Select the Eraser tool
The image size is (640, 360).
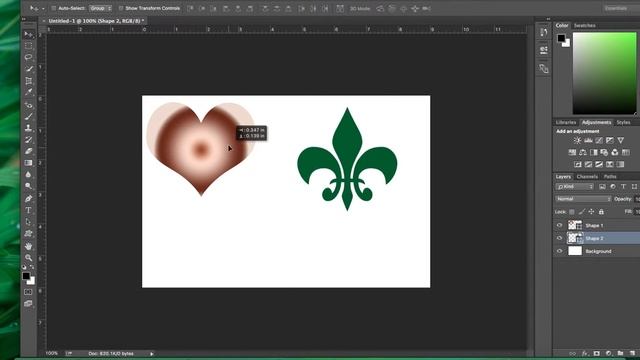28,151
